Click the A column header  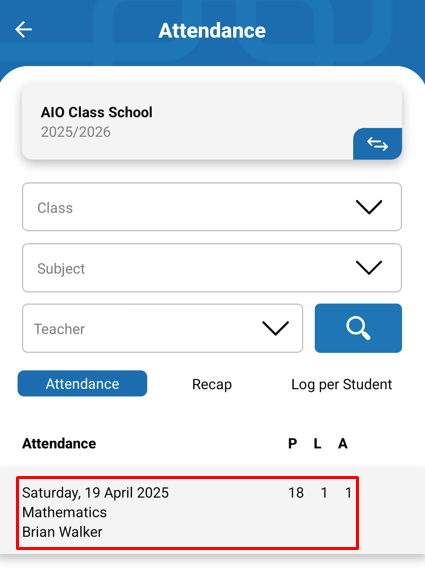[x=343, y=444]
